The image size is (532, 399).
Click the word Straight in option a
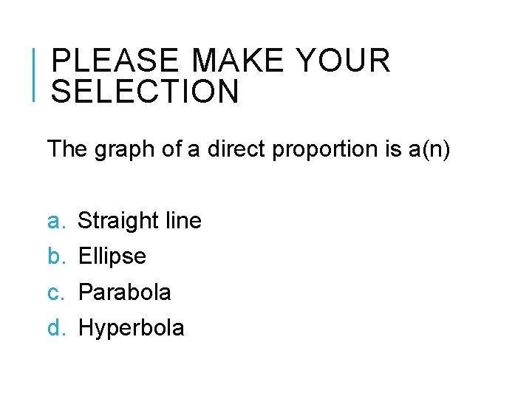click(x=118, y=221)
